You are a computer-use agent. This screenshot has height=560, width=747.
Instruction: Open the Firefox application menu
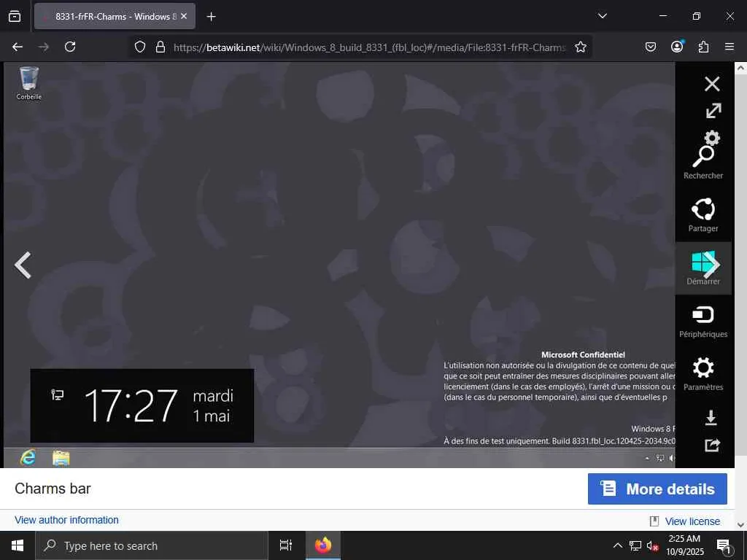point(729,47)
